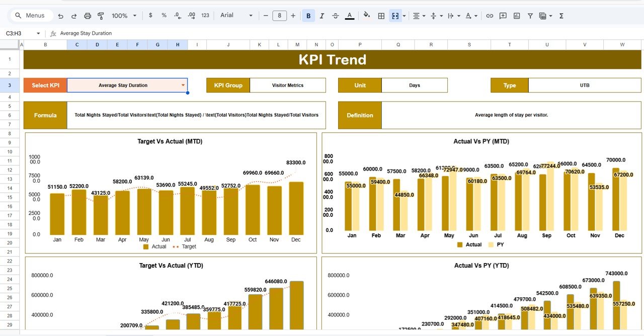Increase font size with the plus button
This screenshot has width=644, height=336.
click(293, 16)
